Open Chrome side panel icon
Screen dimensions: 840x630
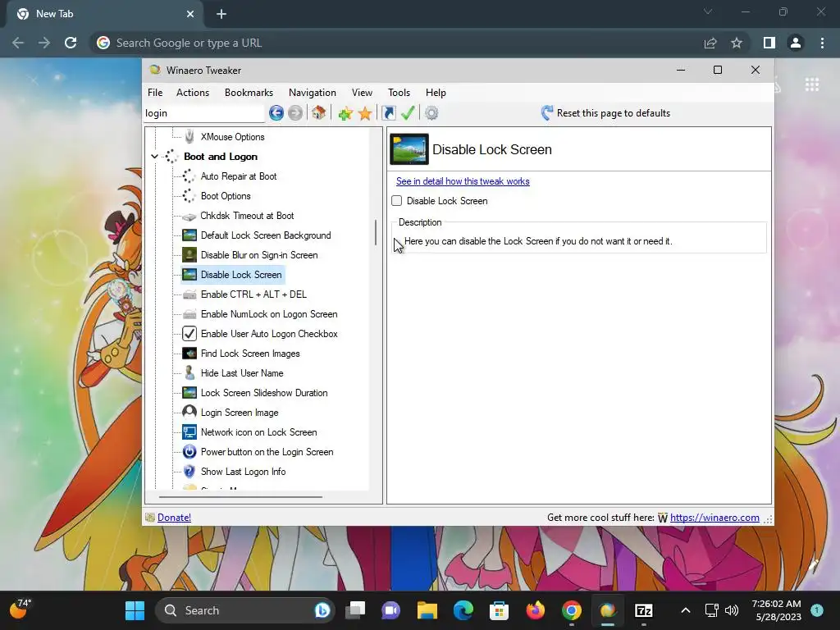pos(769,43)
